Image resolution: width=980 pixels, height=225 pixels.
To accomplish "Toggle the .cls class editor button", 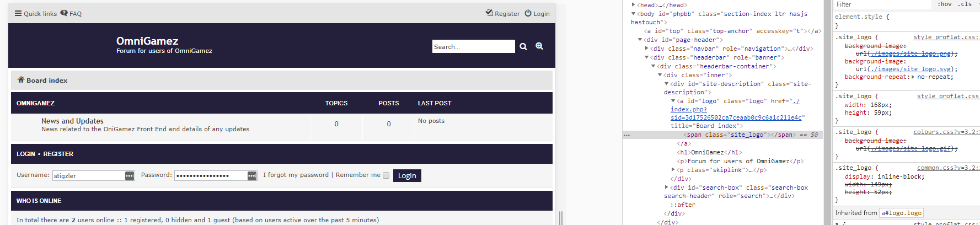I will point(965,4).
